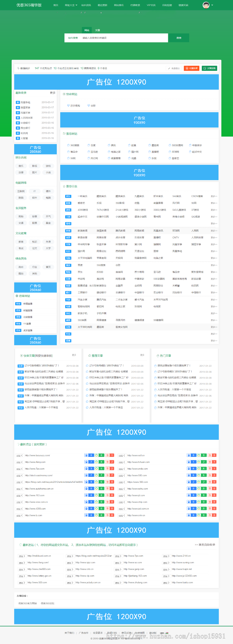
Task: Click the diamond icon beside 苏宁易购
Action: [68, 105]
